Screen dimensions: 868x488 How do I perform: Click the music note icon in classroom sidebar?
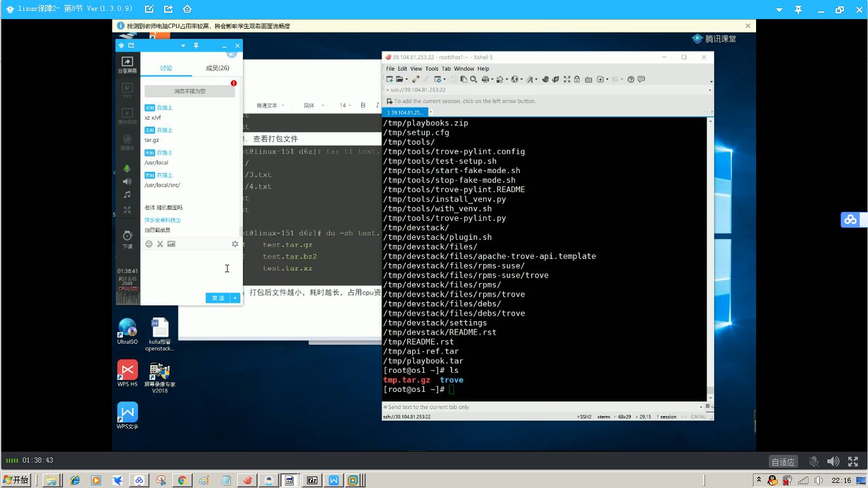point(127,195)
